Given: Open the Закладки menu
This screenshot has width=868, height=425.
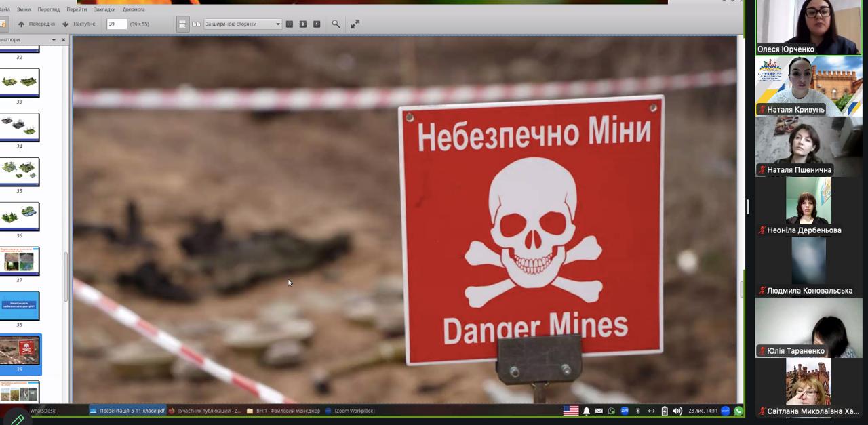Looking at the screenshot, I should [104, 9].
